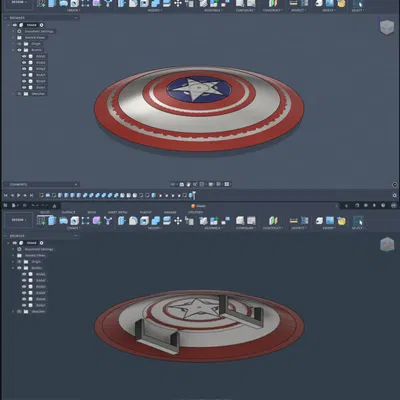400x400 pixels.
Task: Select Align tool in lower window toolbar
Action: click(x=189, y=221)
